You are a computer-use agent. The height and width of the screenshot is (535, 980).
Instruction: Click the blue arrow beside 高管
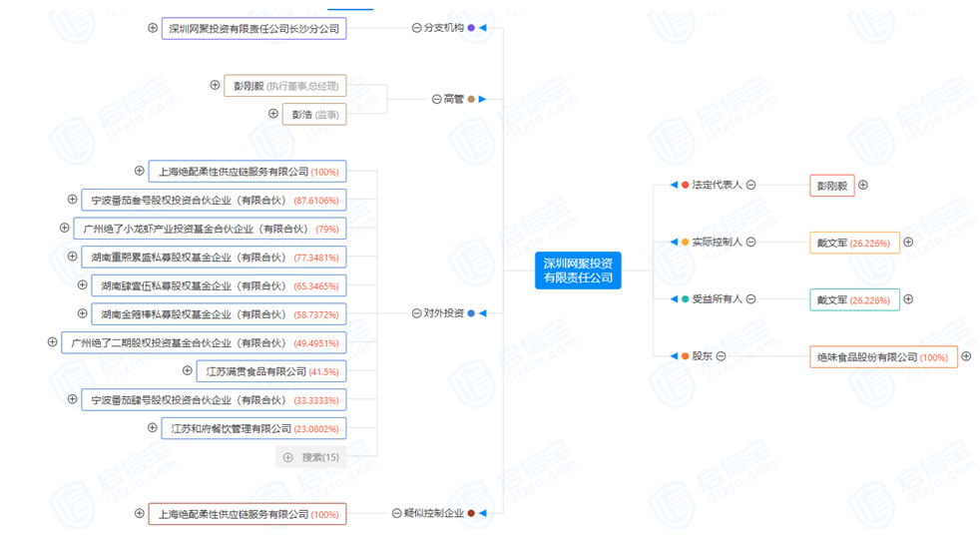click(482, 99)
